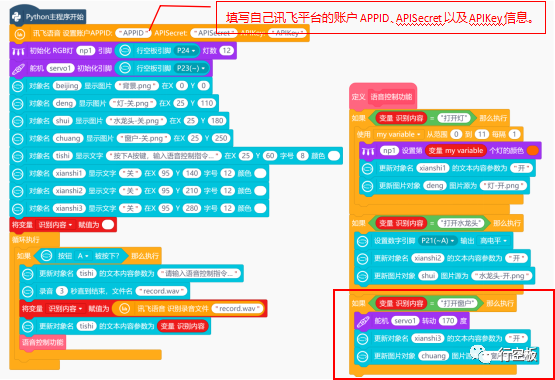Click the icon on 设置数字引脚 P21 block
Image resolution: width=555 pixels, height=380 pixels.
pyautogui.click(x=362, y=242)
